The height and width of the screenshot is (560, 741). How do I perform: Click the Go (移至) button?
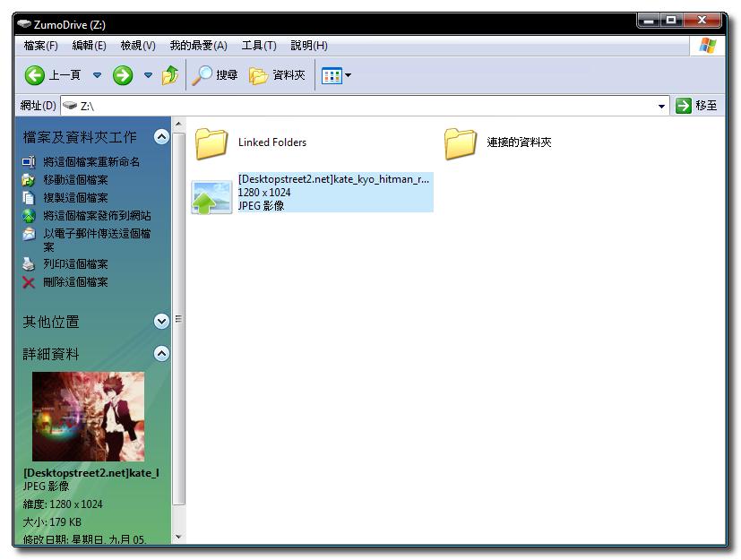696,106
